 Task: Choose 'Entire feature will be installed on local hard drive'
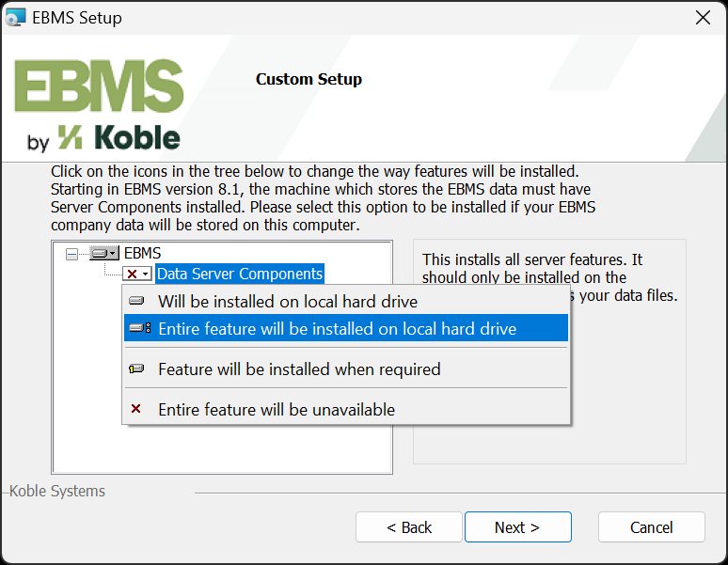pyautogui.click(x=337, y=328)
